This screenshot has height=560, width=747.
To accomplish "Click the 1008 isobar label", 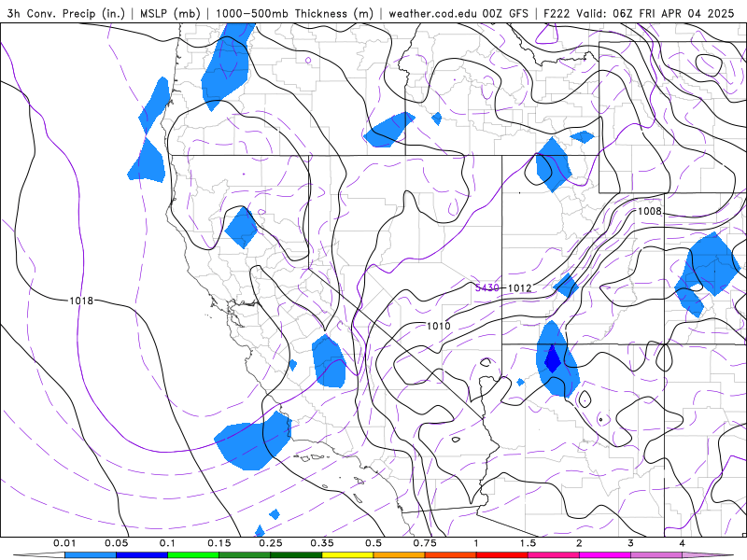I will coord(650,211).
